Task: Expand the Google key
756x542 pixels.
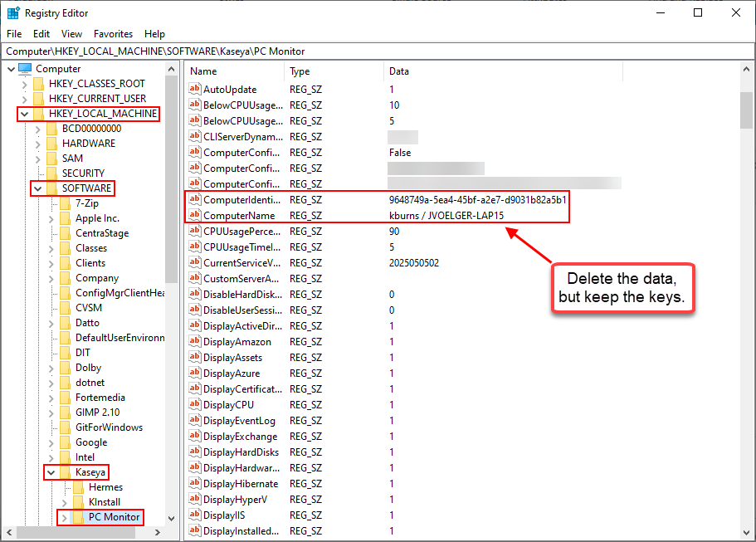Action: click(x=51, y=442)
